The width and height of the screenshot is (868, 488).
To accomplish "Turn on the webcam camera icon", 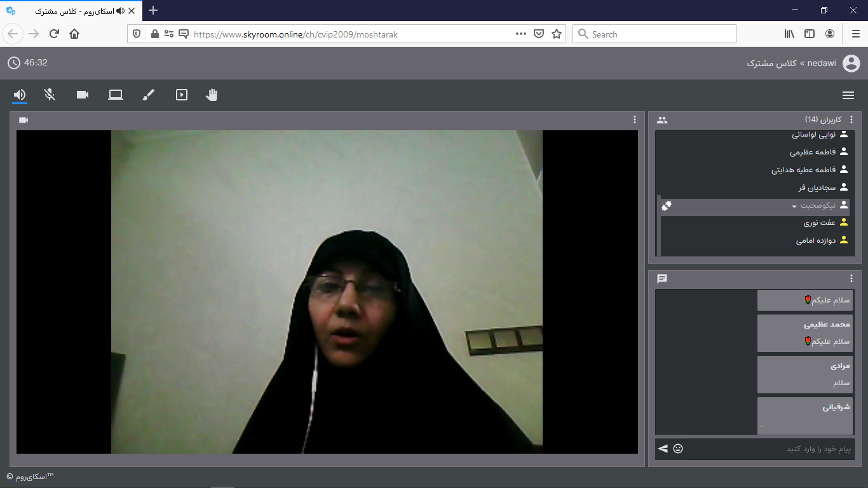I will (83, 95).
